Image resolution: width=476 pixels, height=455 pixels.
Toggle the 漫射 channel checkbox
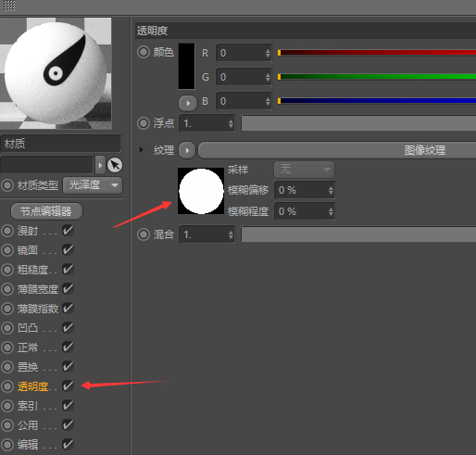coord(68,231)
